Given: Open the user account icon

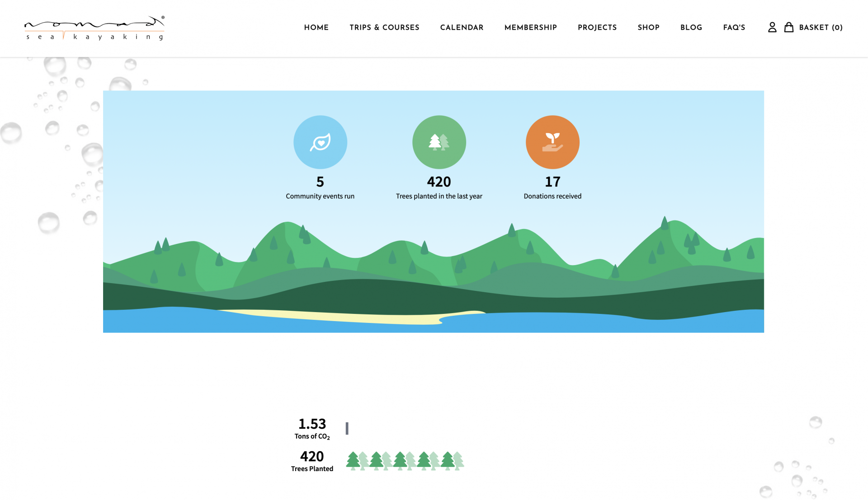Looking at the screenshot, I should click(772, 28).
